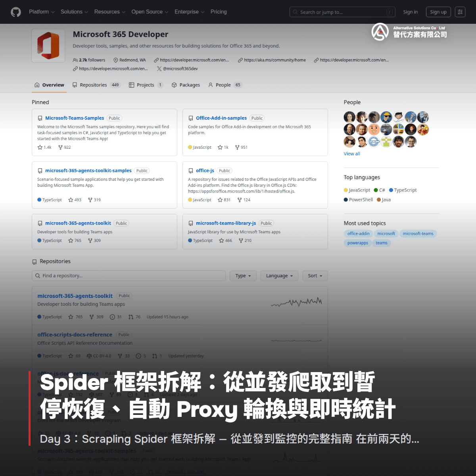The image size is (476, 476).
Task: Filter by Java in Top languages
Action: pos(384,200)
